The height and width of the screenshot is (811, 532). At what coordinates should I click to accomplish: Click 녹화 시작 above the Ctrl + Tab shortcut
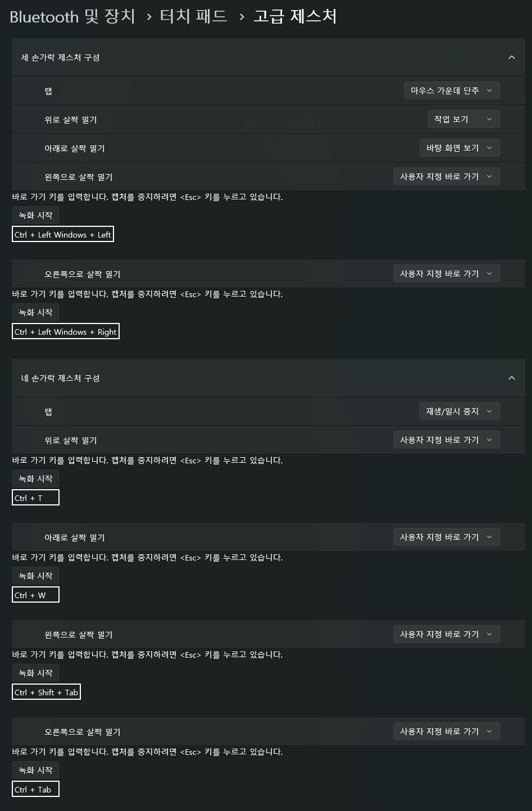coord(35,770)
